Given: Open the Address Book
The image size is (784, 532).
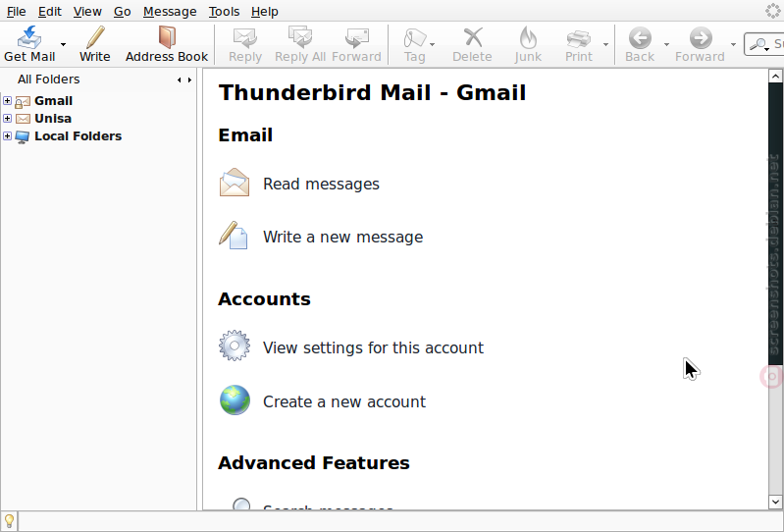Looking at the screenshot, I should click(x=167, y=44).
